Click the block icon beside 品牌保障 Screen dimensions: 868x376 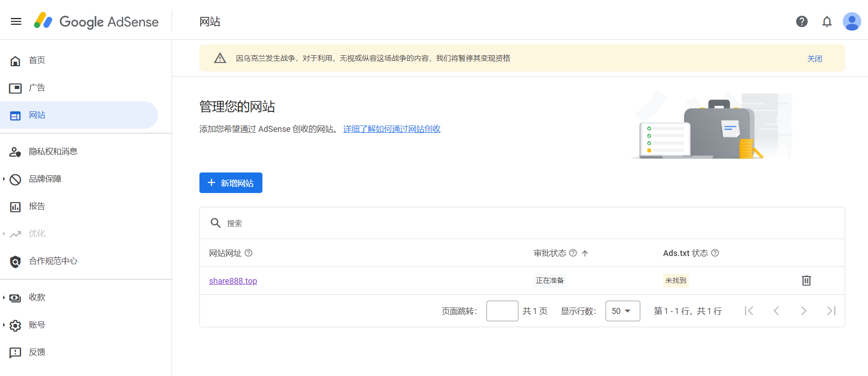pyautogui.click(x=16, y=179)
